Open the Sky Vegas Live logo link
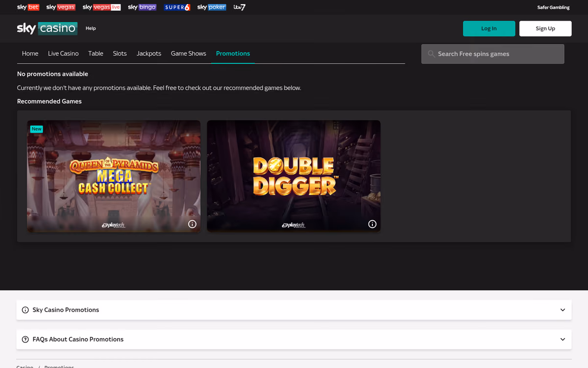The height and width of the screenshot is (368, 588). point(101,7)
